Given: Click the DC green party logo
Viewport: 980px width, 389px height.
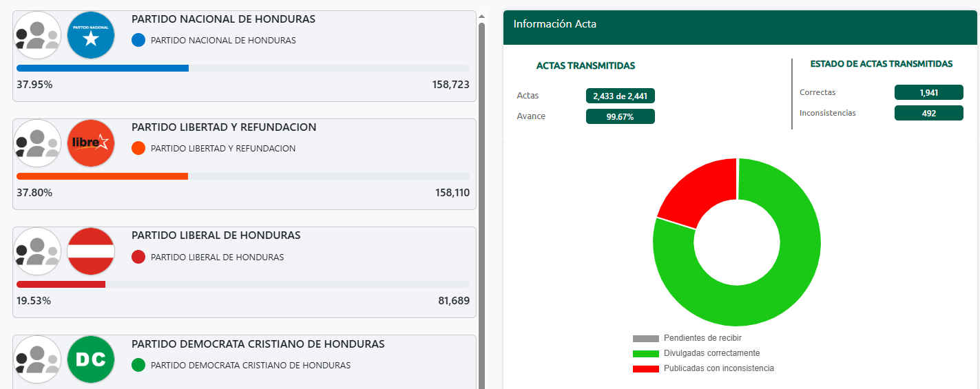Looking at the screenshot, I should [91, 359].
